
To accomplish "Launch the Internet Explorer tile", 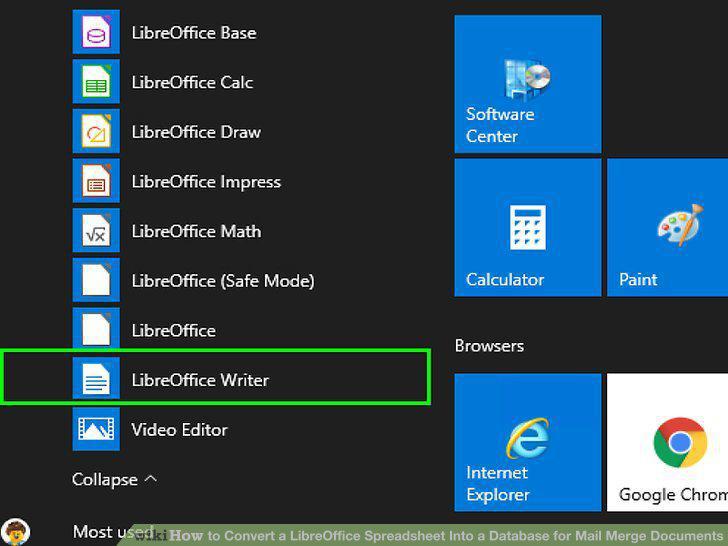I will 528,442.
